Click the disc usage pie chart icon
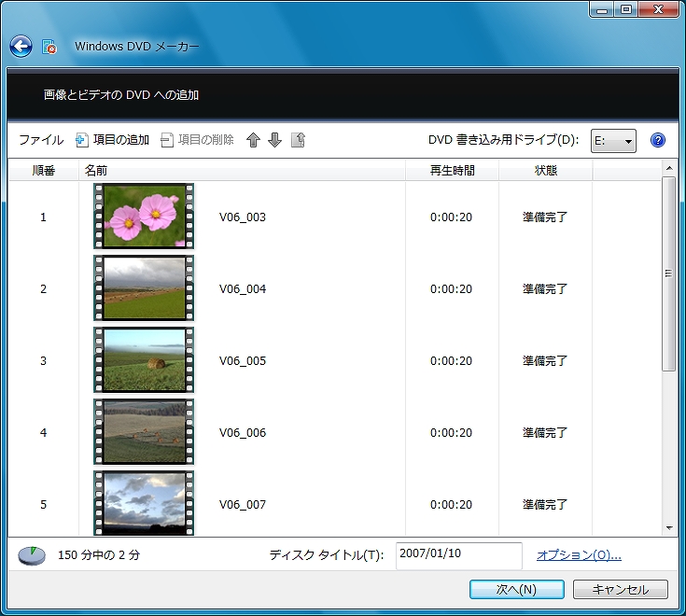686x616 pixels. tap(32, 555)
